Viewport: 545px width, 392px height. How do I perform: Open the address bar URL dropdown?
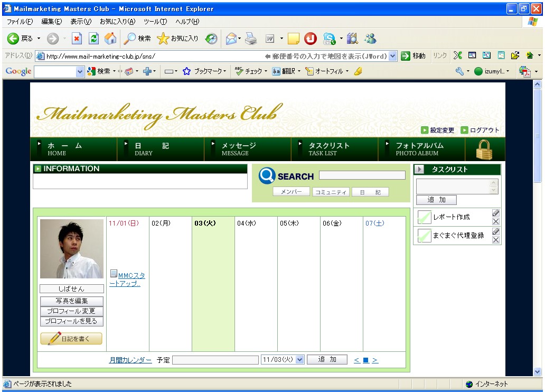pyautogui.click(x=393, y=56)
